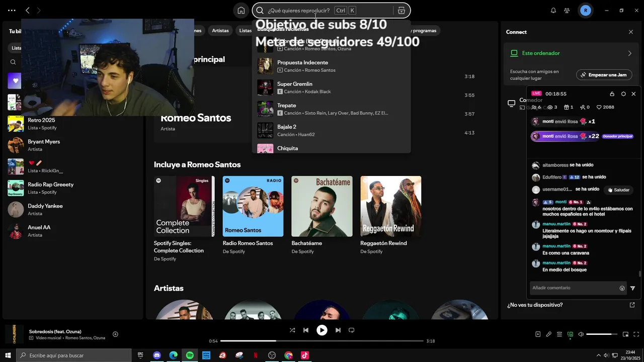Send comment with the arrow icon
644x362 pixels.
tap(632, 288)
